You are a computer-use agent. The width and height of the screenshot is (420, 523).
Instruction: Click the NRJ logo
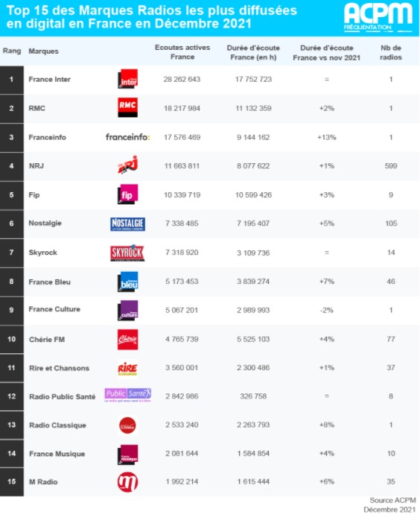coord(127,165)
